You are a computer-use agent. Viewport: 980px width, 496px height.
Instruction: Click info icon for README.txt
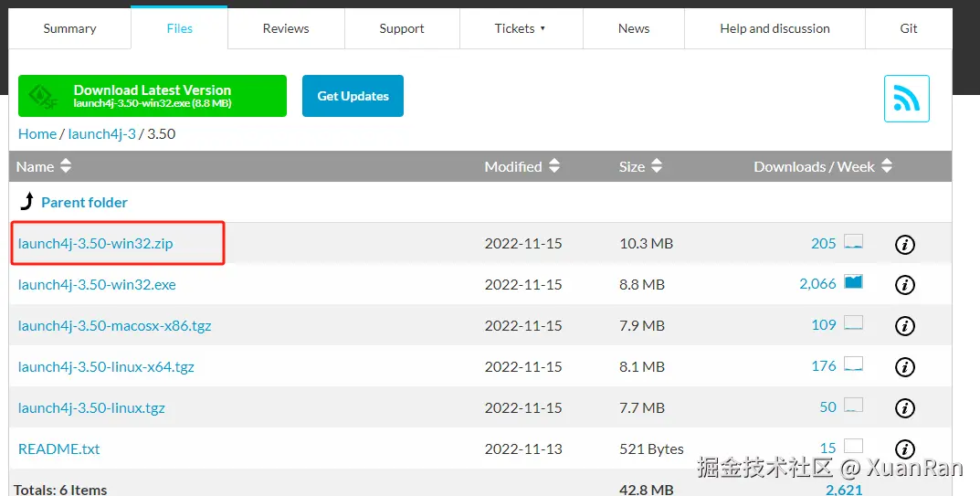[x=904, y=449]
